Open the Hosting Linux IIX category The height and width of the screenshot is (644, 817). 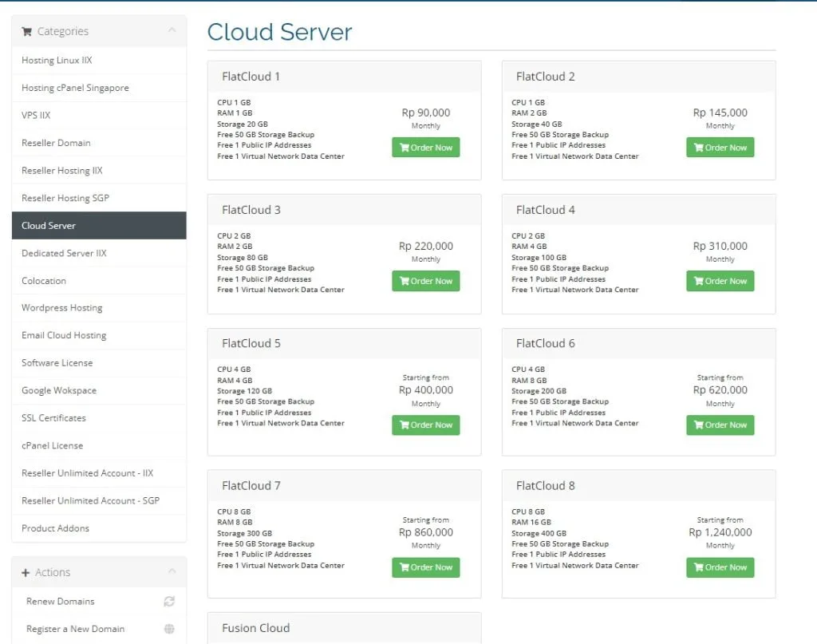pos(57,61)
